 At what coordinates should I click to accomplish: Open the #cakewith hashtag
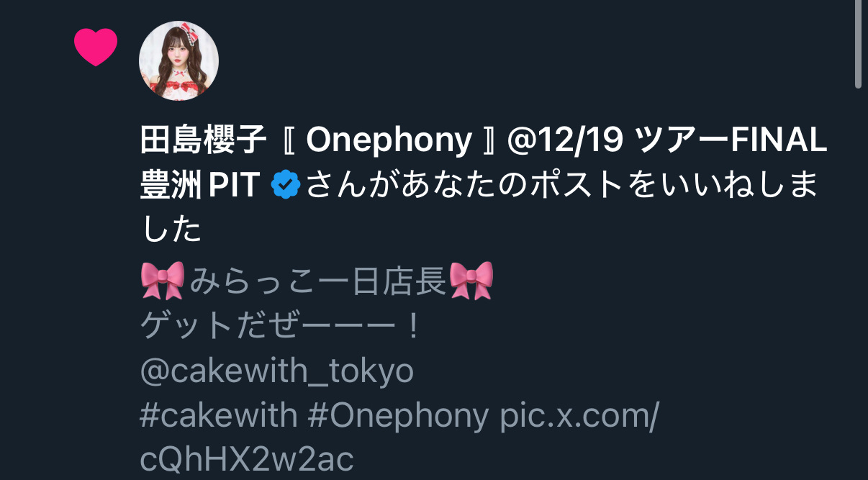point(218,415)
